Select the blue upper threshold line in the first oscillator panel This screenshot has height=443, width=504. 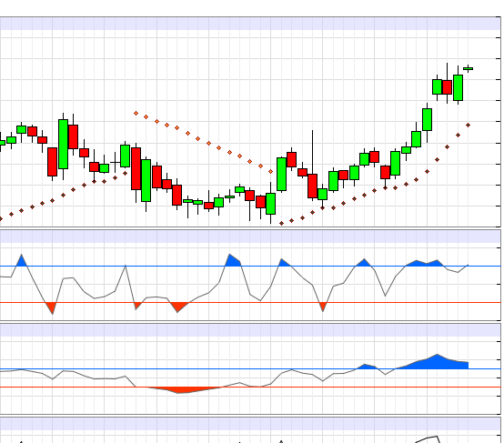(250, 267)
